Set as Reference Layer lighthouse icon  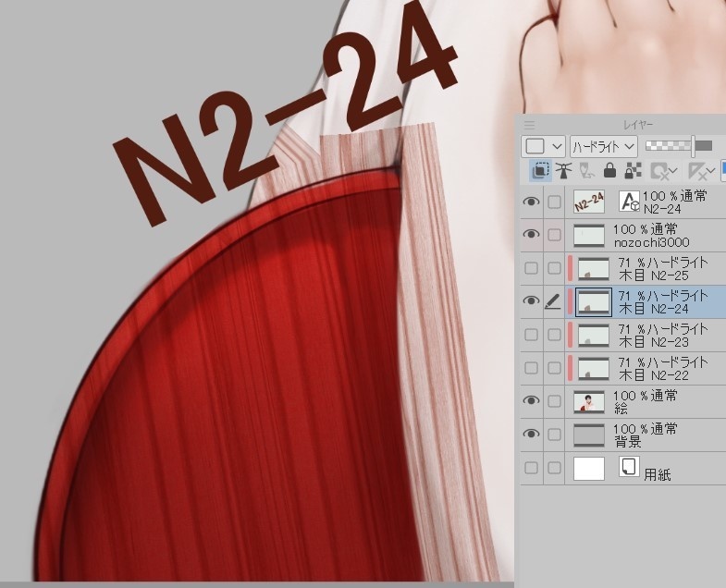point(563,171)
